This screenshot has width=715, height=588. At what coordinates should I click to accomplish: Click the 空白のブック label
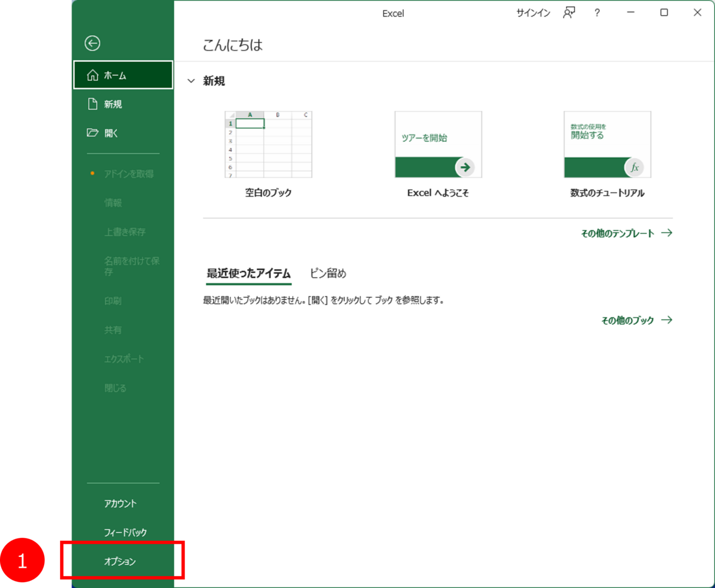(268, 193)
